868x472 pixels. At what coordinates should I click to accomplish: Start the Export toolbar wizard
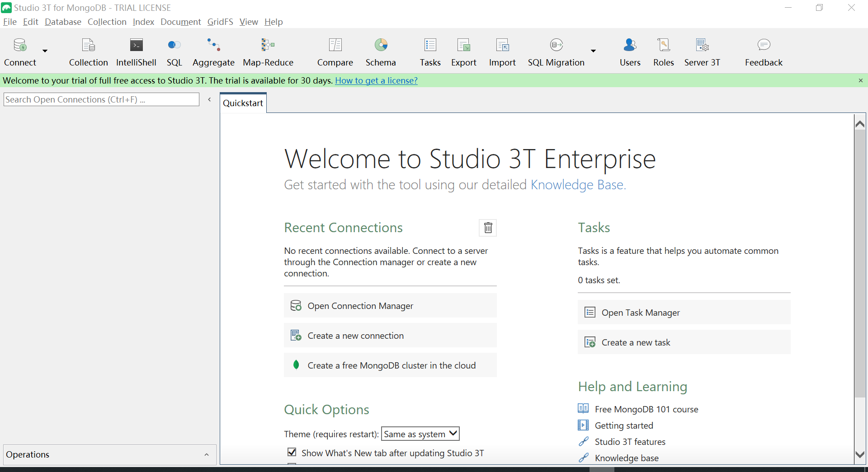coord(464,52)
